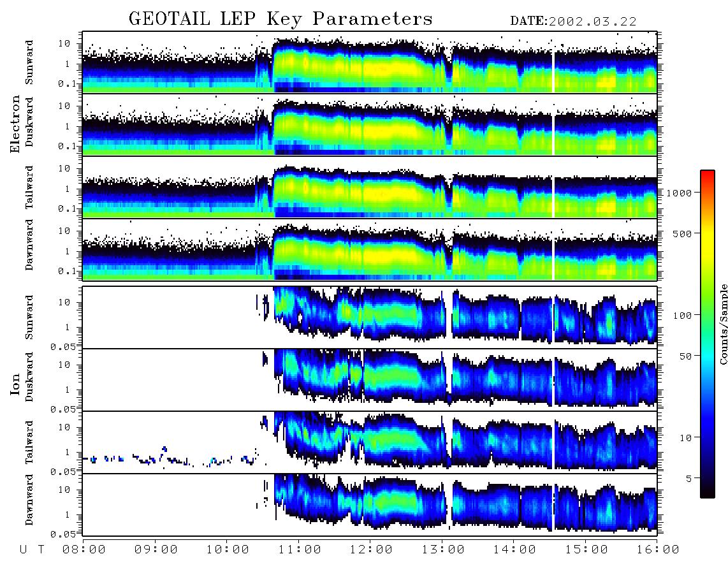Click the 16:00 time axis label

pyautogui.click(x=658, y=550)
